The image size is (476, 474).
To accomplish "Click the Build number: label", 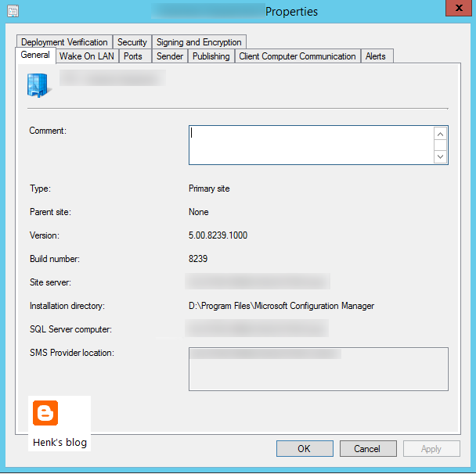I will (55, 259).
